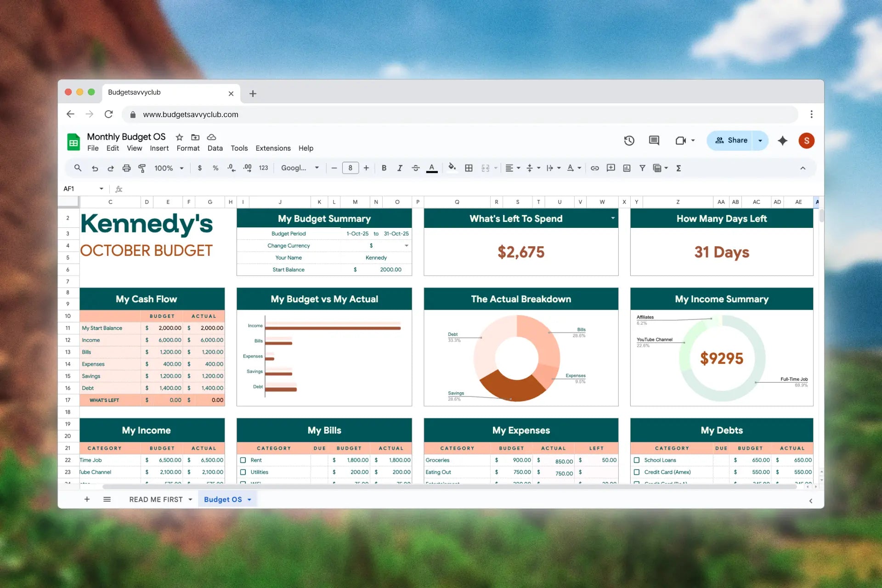This screenshot has width=882, height=588.
Task: Apply currency format to selection
Action: click(199, 168)
